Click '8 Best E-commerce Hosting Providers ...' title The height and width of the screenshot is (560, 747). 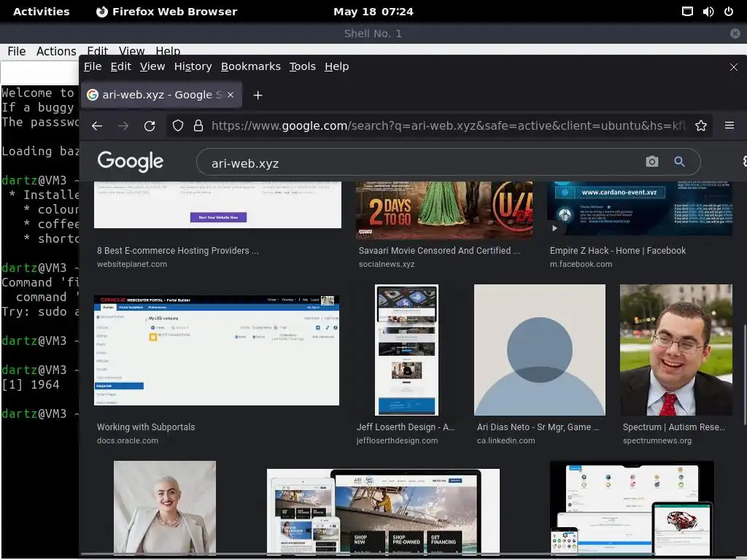[178, 251]
